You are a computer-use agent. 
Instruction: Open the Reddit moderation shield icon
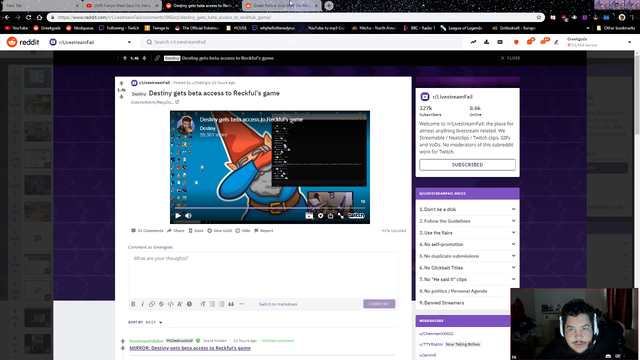[516, 42]
